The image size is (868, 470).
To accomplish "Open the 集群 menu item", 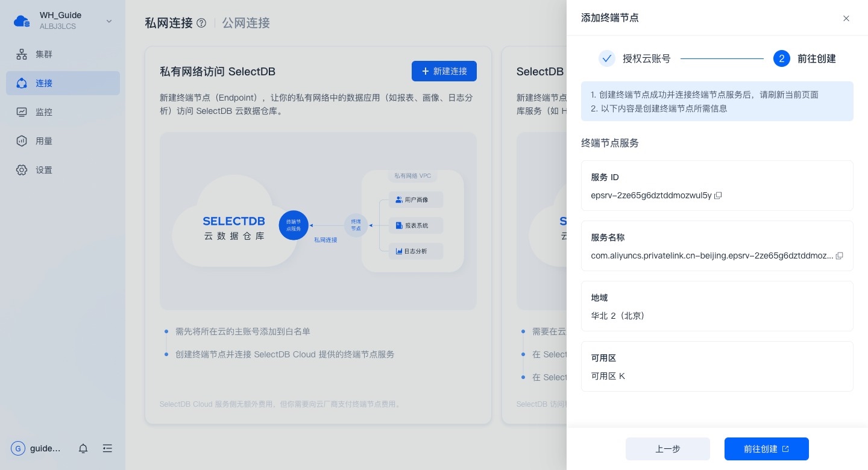I will coord(63,54).
